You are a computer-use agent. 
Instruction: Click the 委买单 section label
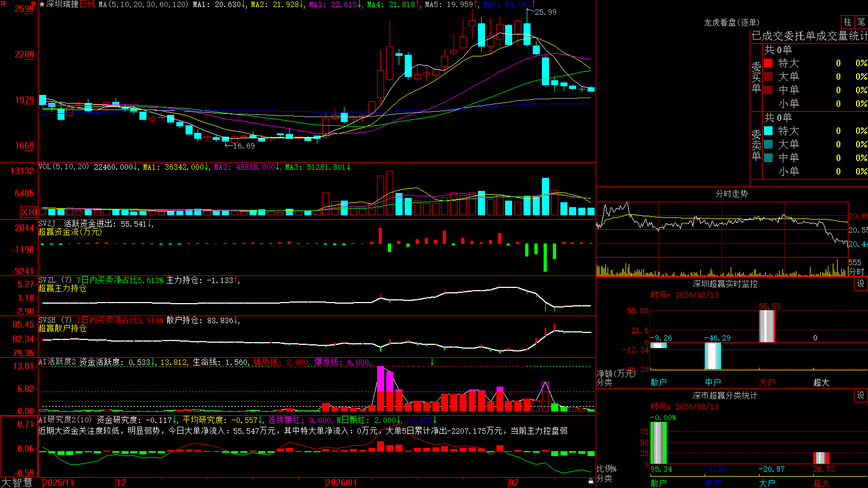[756, 76]
